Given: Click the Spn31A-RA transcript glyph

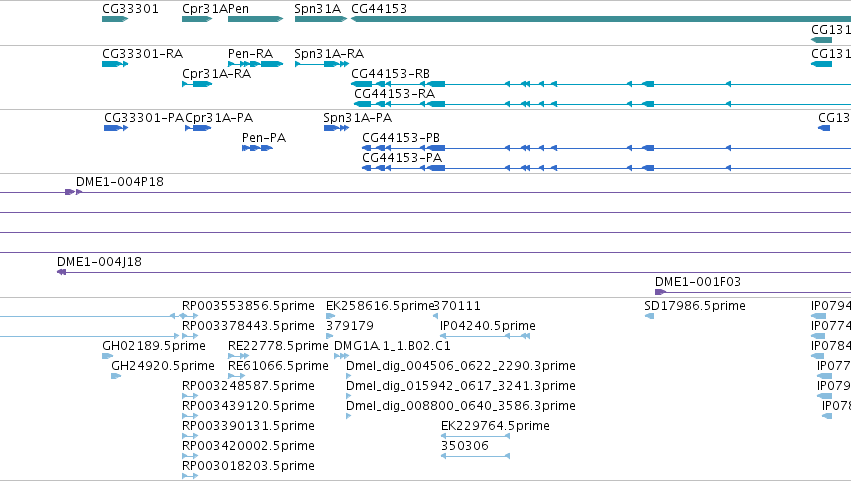Looking at the screenshot, I should 322,64.
